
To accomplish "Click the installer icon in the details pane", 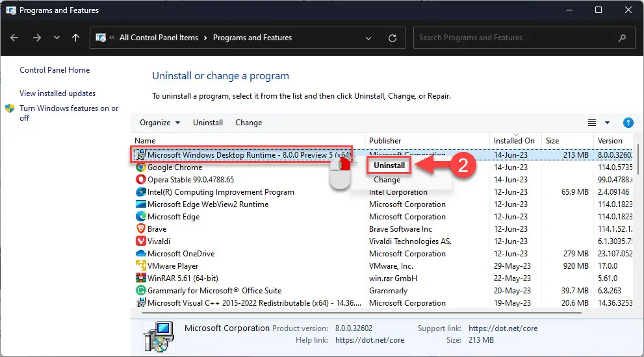I will tap(159, 337).
